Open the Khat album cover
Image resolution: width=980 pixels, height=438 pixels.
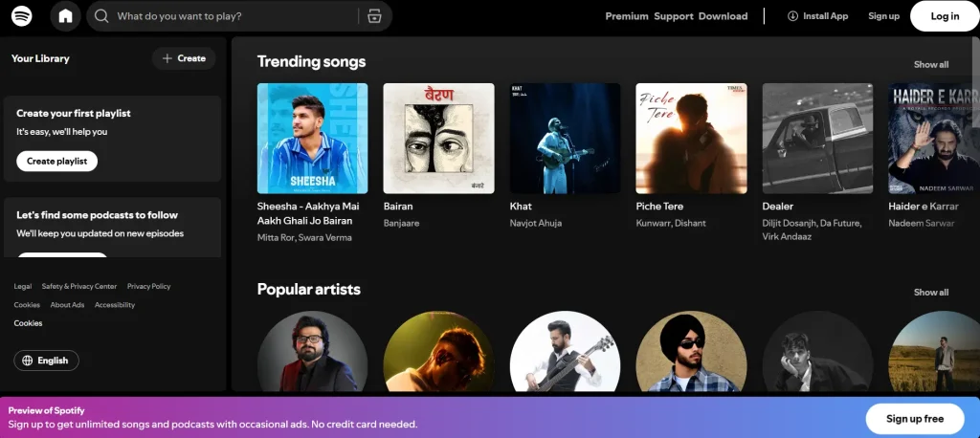(x=565, y=139)
